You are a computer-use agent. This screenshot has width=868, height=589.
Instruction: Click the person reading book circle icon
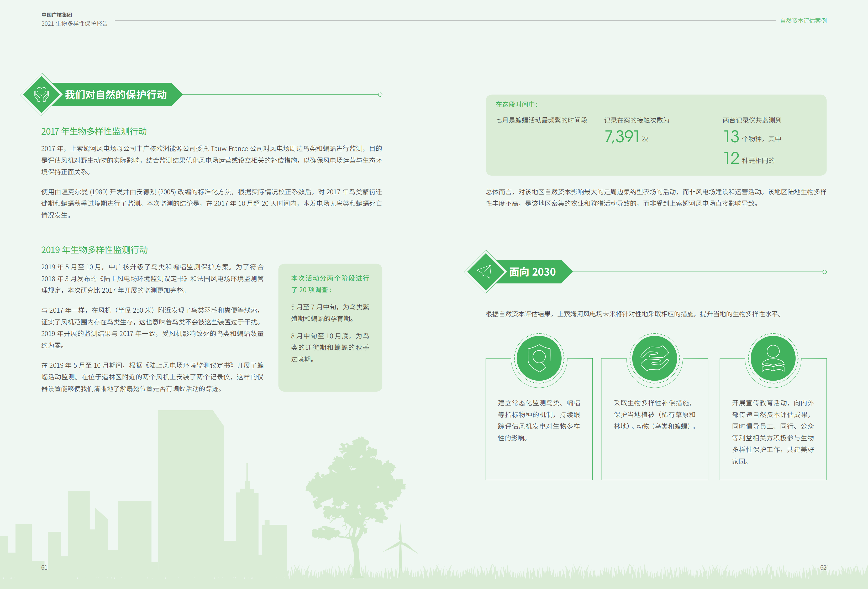point(773,358)
